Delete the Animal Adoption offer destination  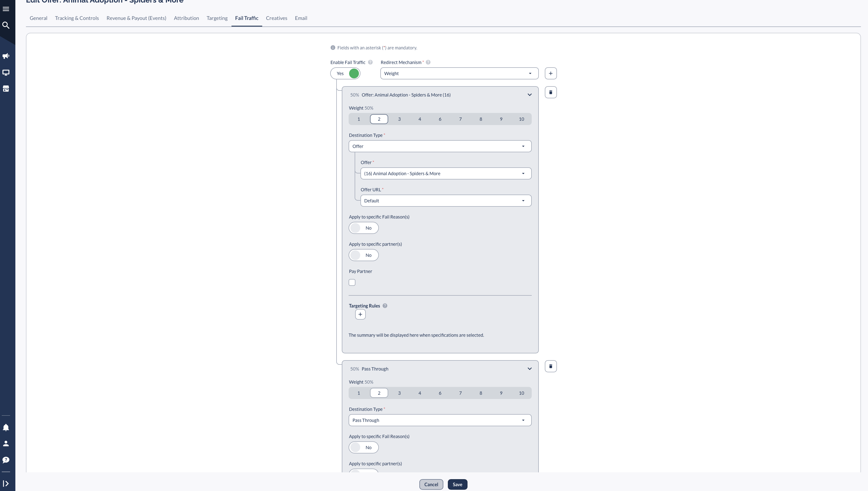click(551, 93)
